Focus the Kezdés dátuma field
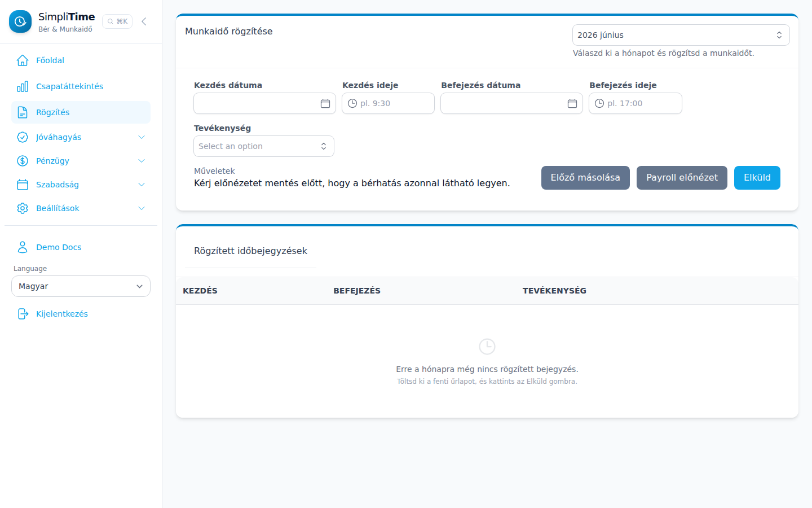Screen dimensions: 812x508 [x=264, y=103]
